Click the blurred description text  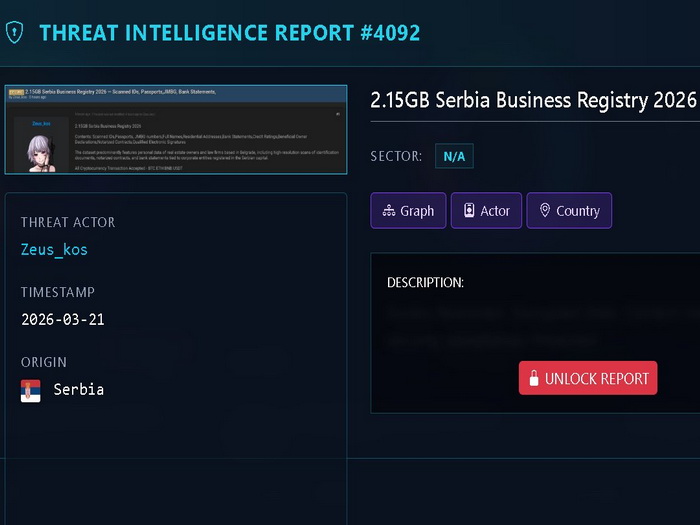[540, 326]
